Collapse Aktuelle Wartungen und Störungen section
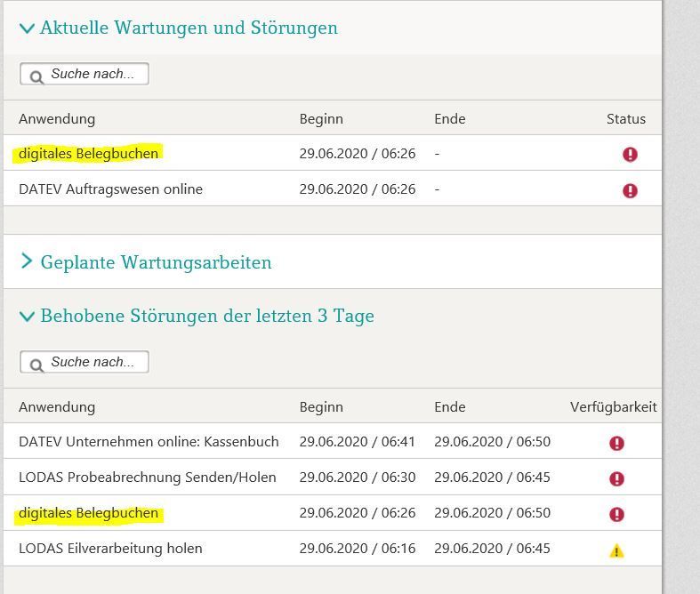Screen dimensions: 700x594 click(28, 29)
